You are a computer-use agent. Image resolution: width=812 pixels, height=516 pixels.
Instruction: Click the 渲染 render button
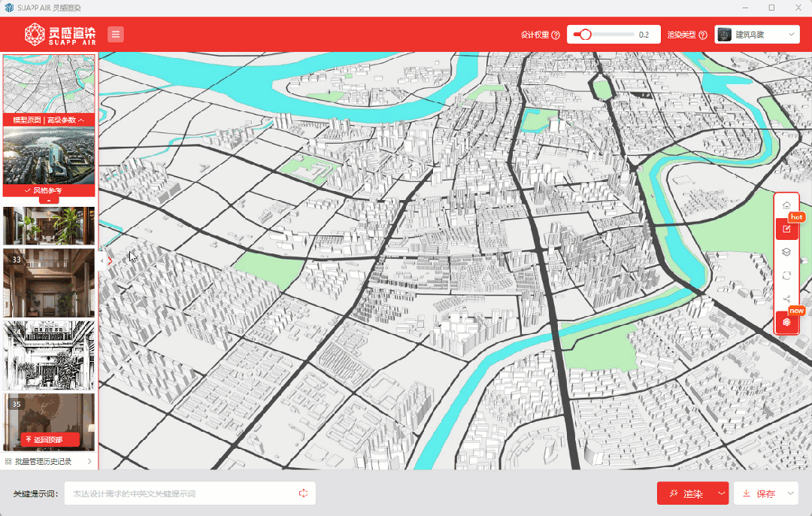pyautogui.click(x=686, y=493)
